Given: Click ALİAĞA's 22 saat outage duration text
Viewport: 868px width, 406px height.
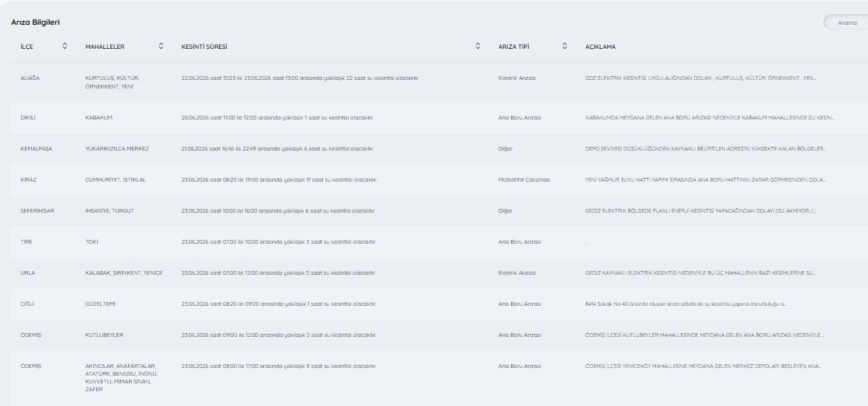Looking at the screenshot, I should click(300, 78).
